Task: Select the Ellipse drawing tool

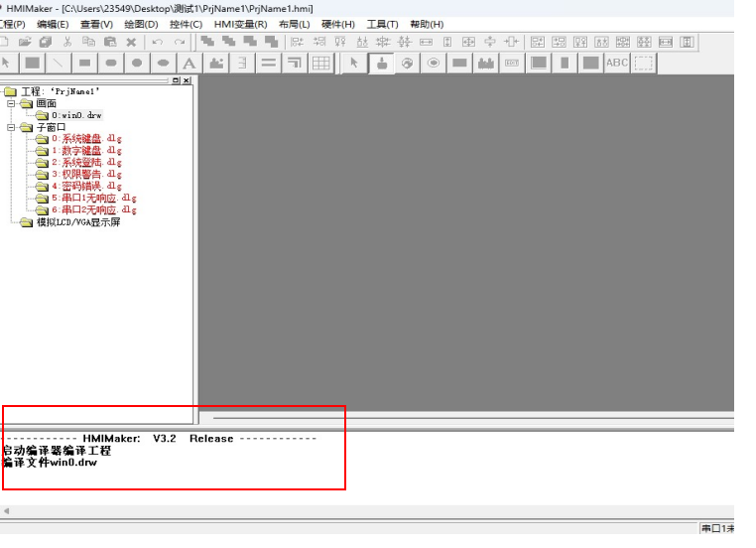Action: coord(163,63)
